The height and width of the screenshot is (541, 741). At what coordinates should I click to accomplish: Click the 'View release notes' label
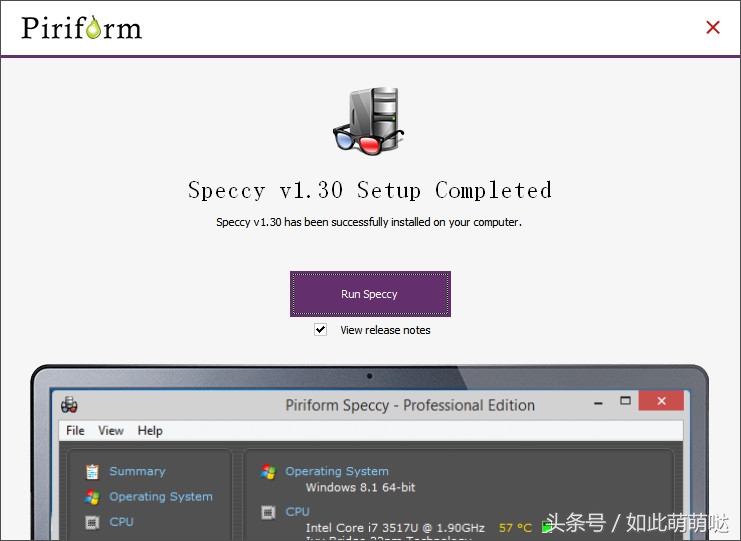point(385,330)
